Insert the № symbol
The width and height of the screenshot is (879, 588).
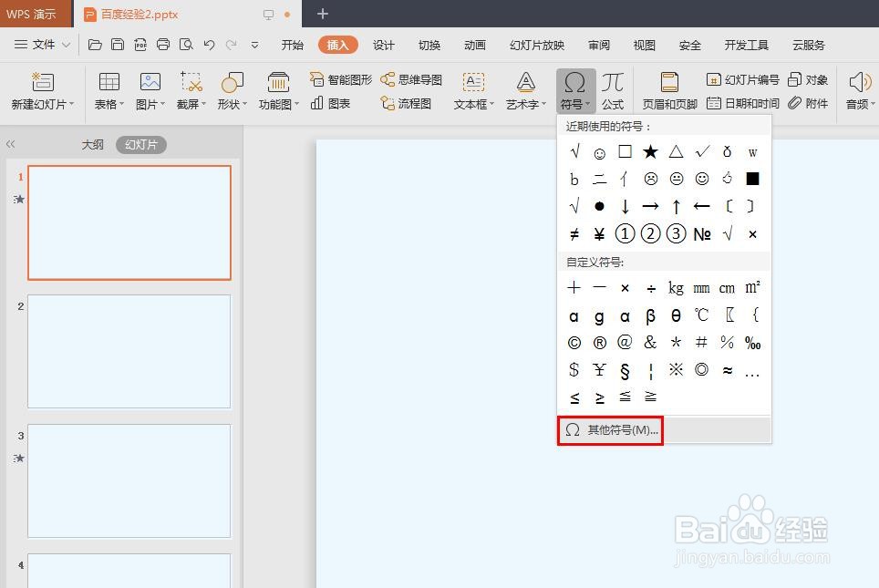tap(702, 233)
